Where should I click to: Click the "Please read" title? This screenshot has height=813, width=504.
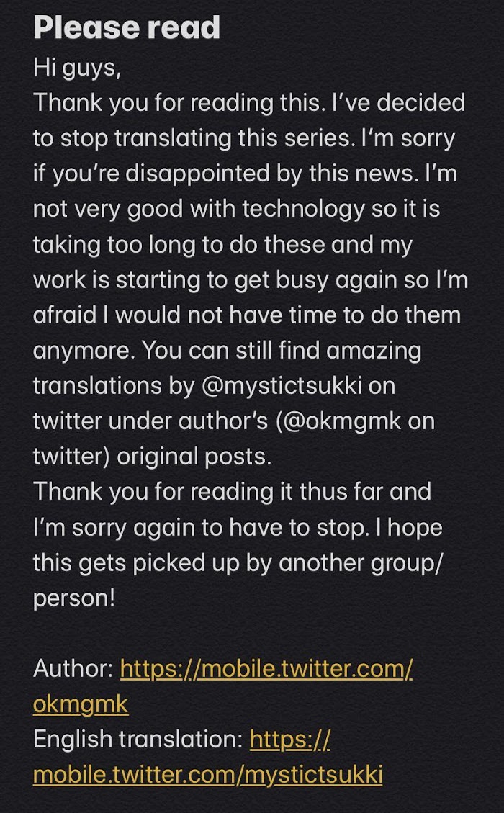click(127, 27)
